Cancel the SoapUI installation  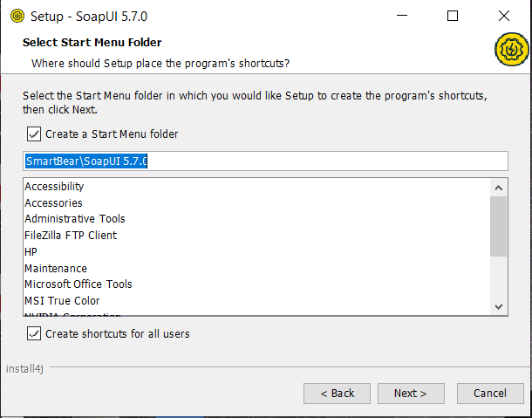pyautogui.click(x=490, y=394)
